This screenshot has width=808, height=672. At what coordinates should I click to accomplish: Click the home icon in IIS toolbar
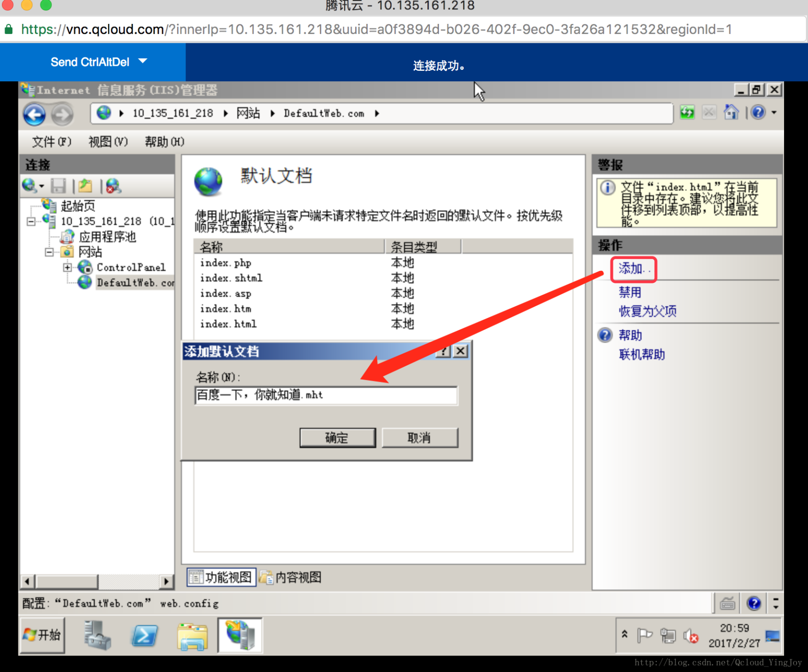pos(731,112)
